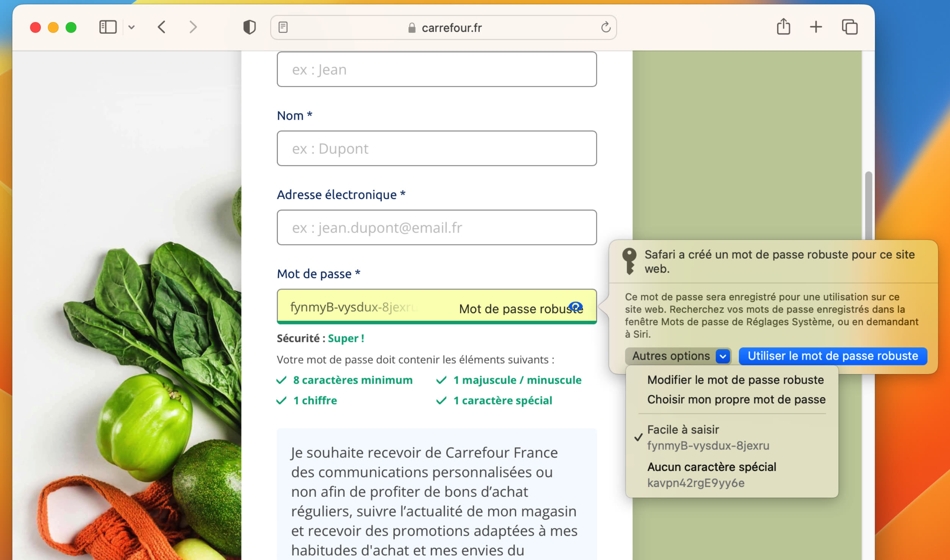The image size is (950, 560).
Task: Show tab overview icon
Action: (850, 27)
